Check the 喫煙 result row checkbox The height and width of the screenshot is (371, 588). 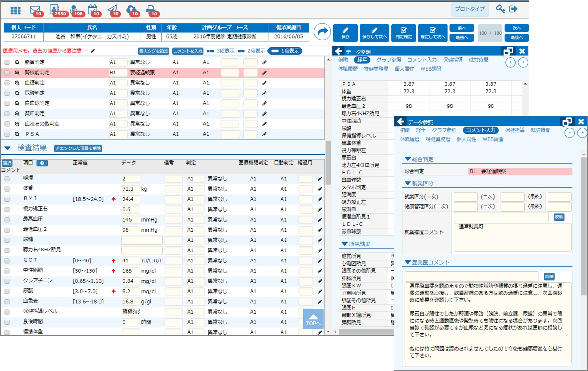[x=7, y=179]
